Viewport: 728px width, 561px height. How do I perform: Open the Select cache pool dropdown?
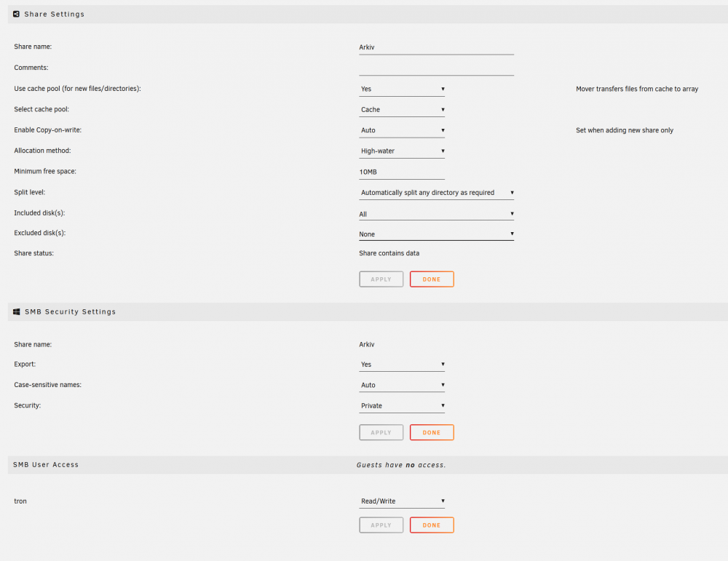402,110
